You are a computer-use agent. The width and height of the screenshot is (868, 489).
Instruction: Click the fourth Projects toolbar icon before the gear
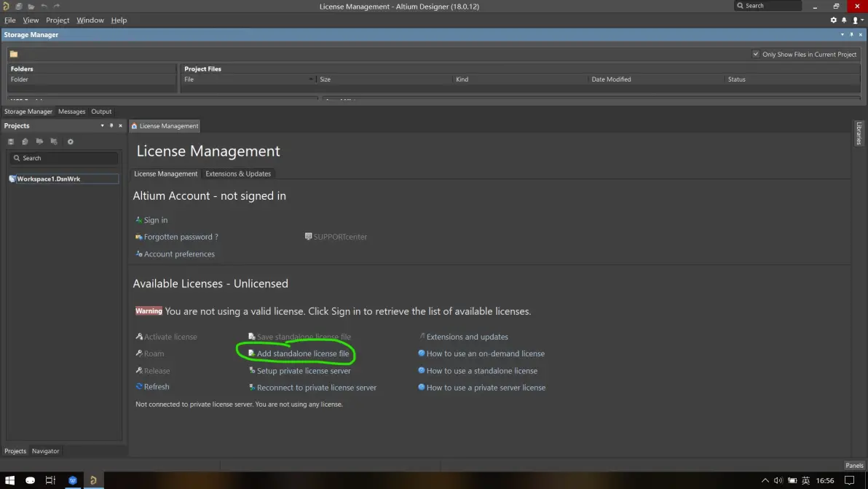point(54,142)
